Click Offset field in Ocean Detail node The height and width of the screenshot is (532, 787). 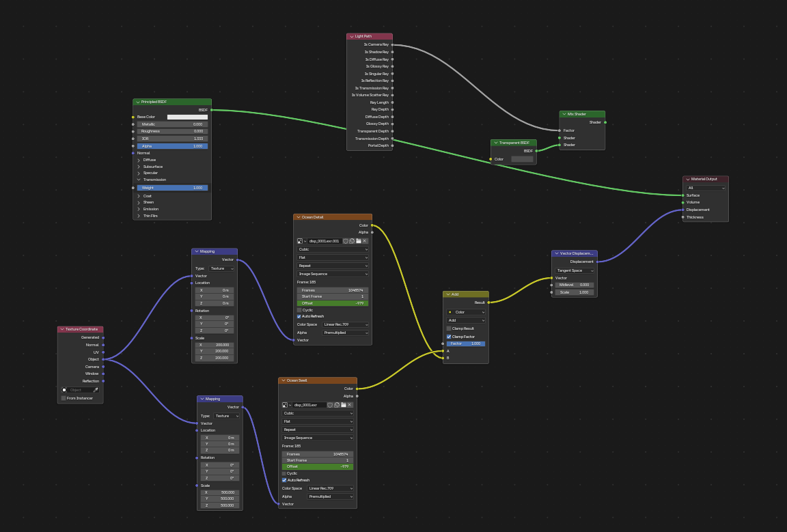click(332, 303)
